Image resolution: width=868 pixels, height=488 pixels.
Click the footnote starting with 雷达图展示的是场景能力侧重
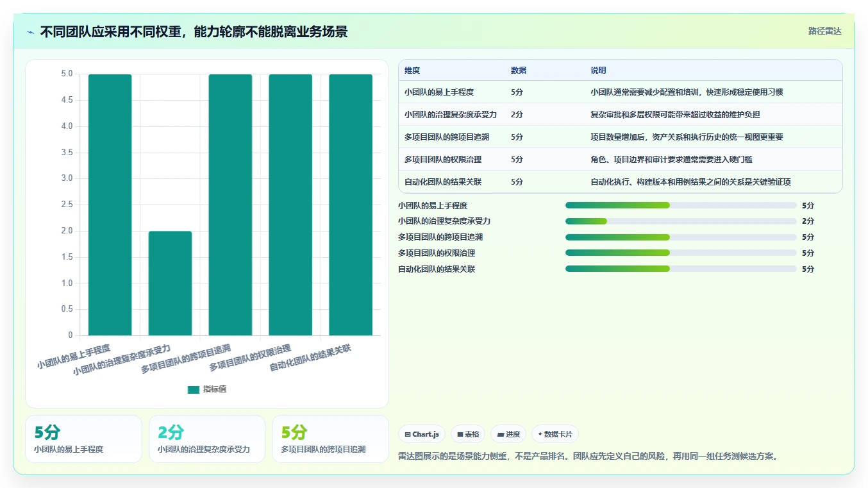[588, 457]
